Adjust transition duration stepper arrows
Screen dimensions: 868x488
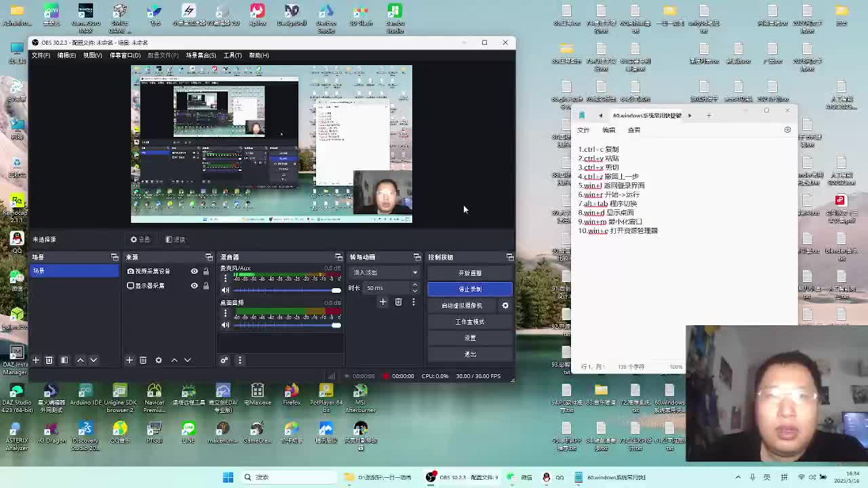[x=415, y=288]
